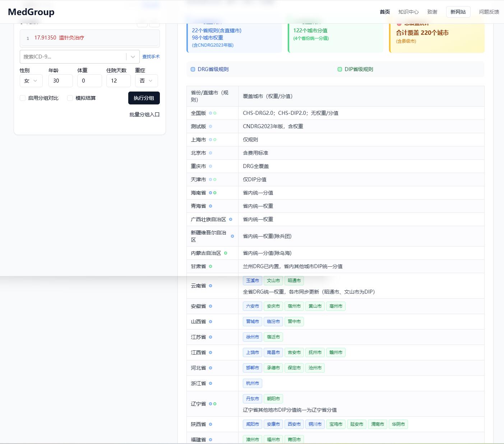Viewport: 504px width, 444px height.
Task: Click the blue DRG dot beside 全国版
Action: tap(211, 113)
